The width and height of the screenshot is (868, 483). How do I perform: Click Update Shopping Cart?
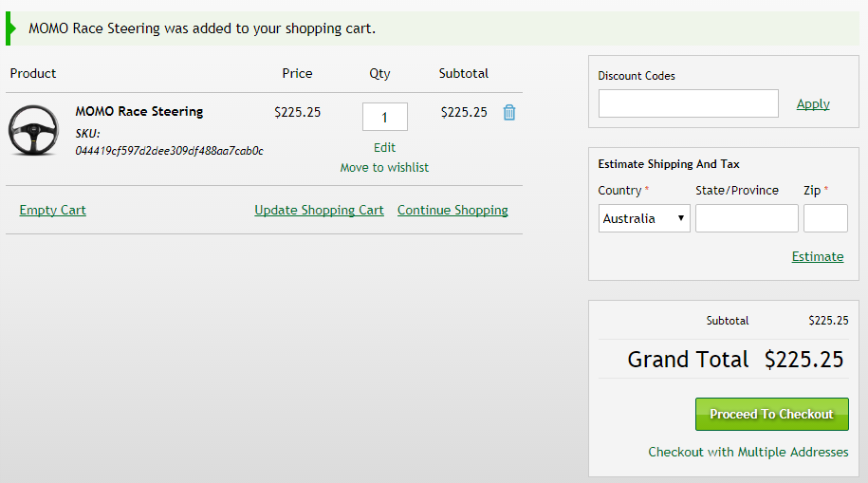(x=319, y=210)
